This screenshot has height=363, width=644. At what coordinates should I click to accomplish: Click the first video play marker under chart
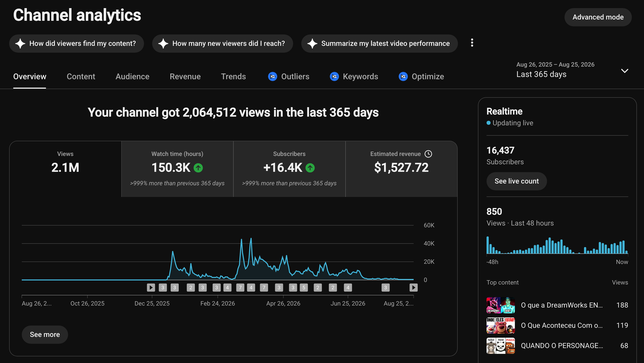pyautogui.click(x=151, y=287)
